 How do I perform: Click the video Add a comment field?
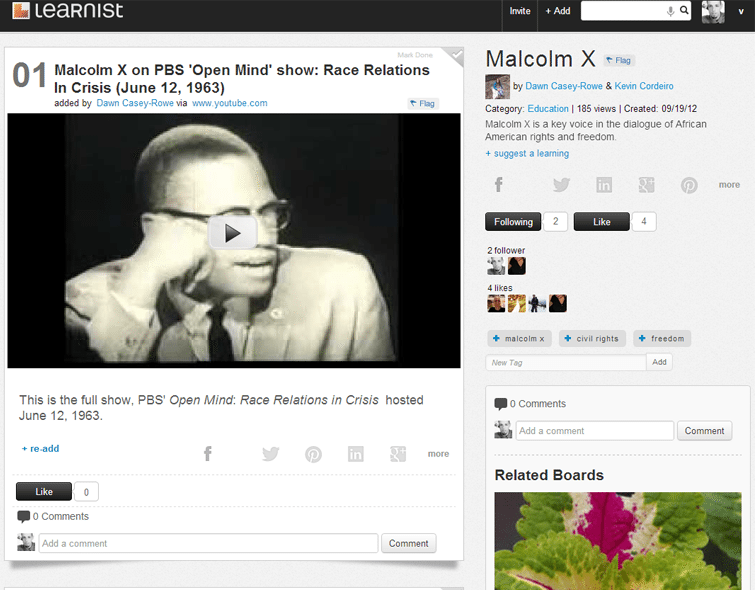208,543
